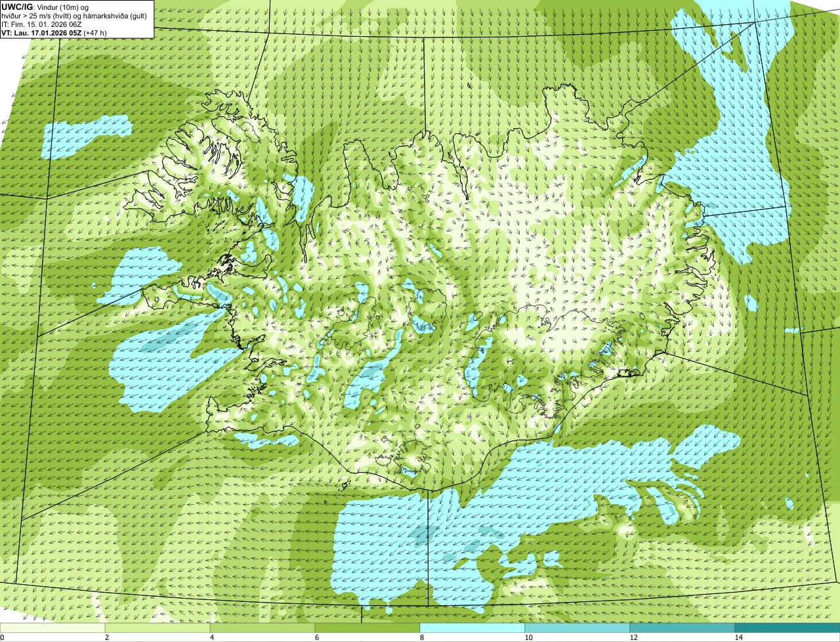The height and width of the screenshot is (642, 840).
Task: Click the legend scale label "12"
Action: pos(633,637)
